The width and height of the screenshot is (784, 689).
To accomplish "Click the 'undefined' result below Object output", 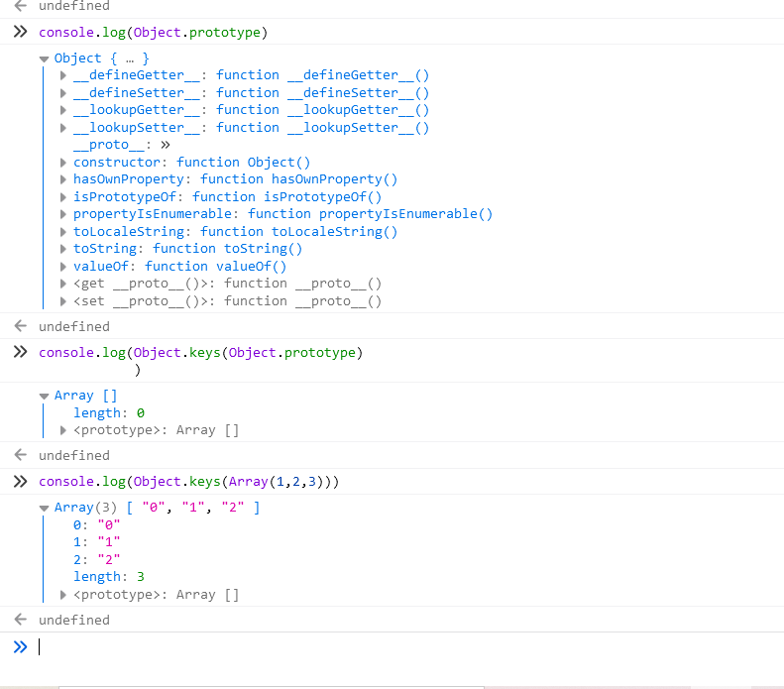I will 74,326.
